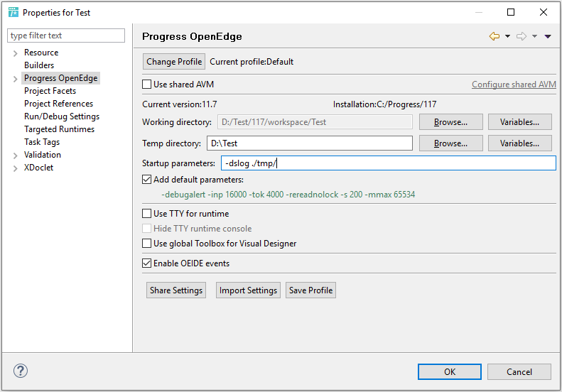
Task: Click the Hide TTY runtime console checkbox
Action: tap(146, 229)
